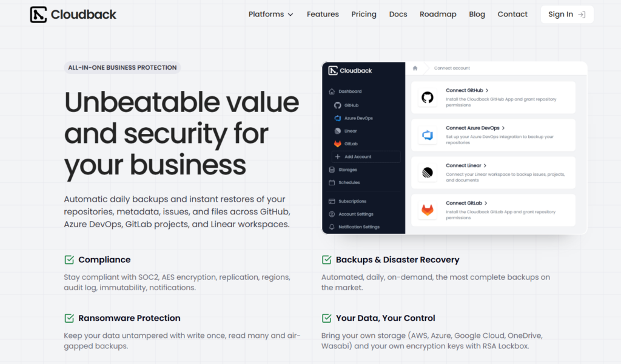This screenshot has height=364, width=621.
Task: Click chevron next to Connect GitHub
Action: [x=487, y=90]
